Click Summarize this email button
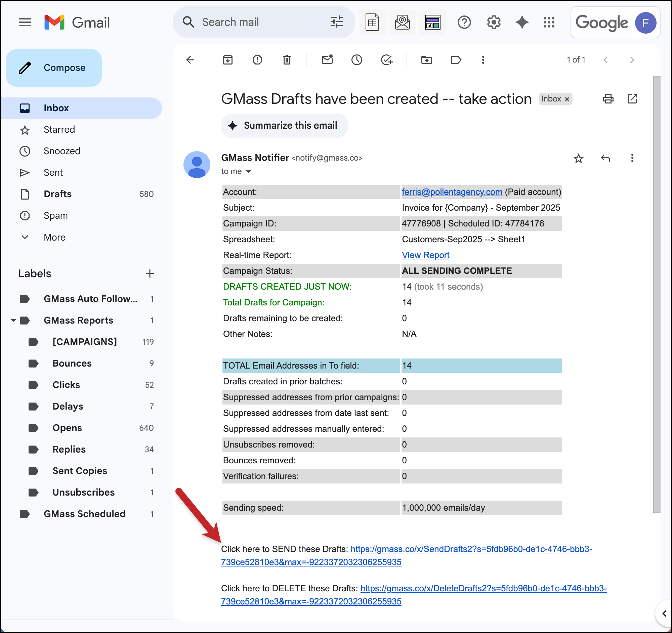Viewport: 672px width, 633px height. [284, 125]
